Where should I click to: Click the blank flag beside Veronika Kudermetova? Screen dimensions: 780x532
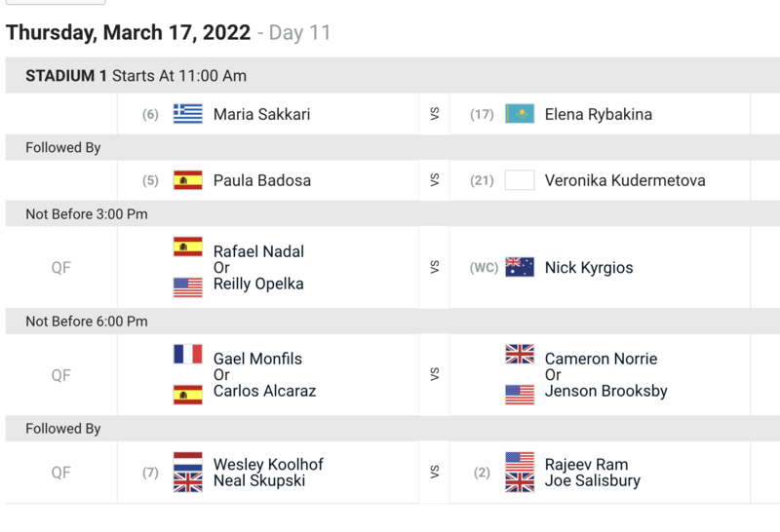(x=520, y=180)
